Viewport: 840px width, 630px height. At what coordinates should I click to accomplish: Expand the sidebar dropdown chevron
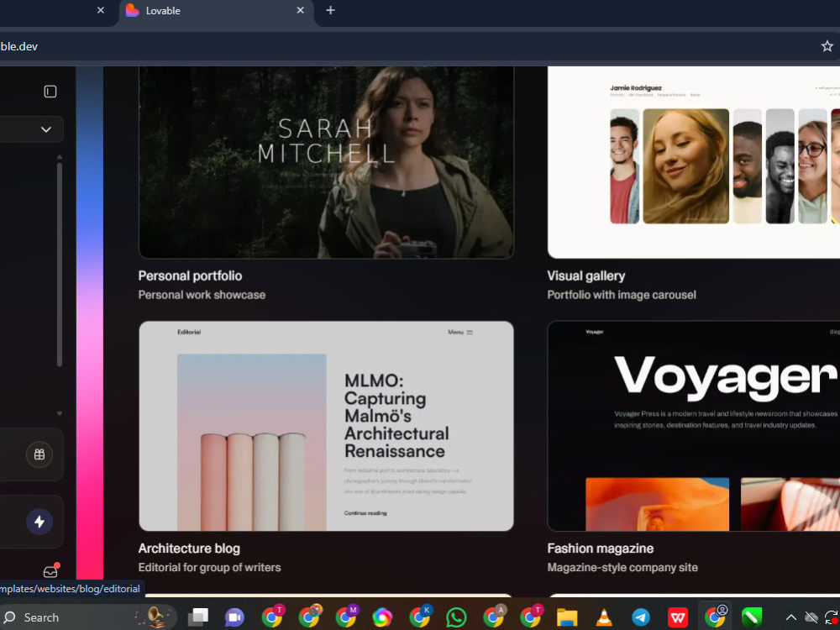(x=46, y=129)
